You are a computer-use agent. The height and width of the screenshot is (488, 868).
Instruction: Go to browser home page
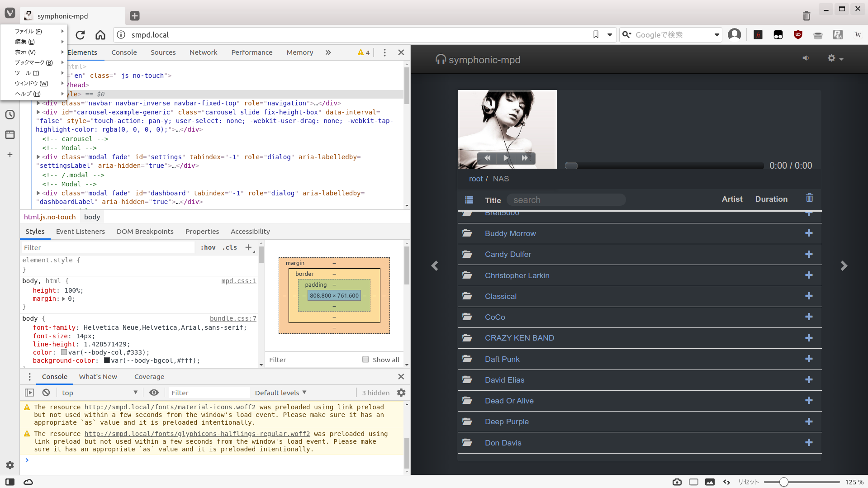click(x=100, y=35)
